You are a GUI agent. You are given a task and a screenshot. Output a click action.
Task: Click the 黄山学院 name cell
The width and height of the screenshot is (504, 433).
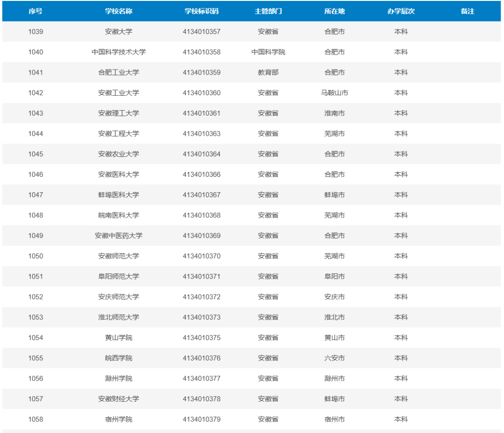119,338
